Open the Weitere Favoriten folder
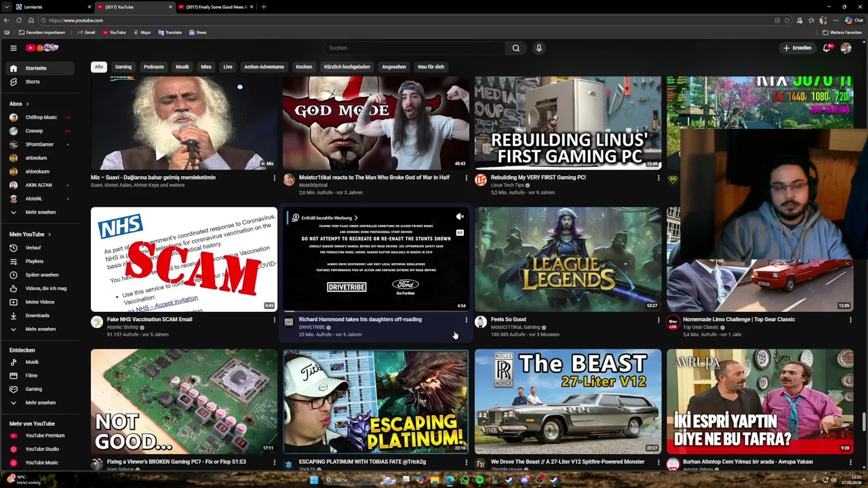 pos(842,33)
